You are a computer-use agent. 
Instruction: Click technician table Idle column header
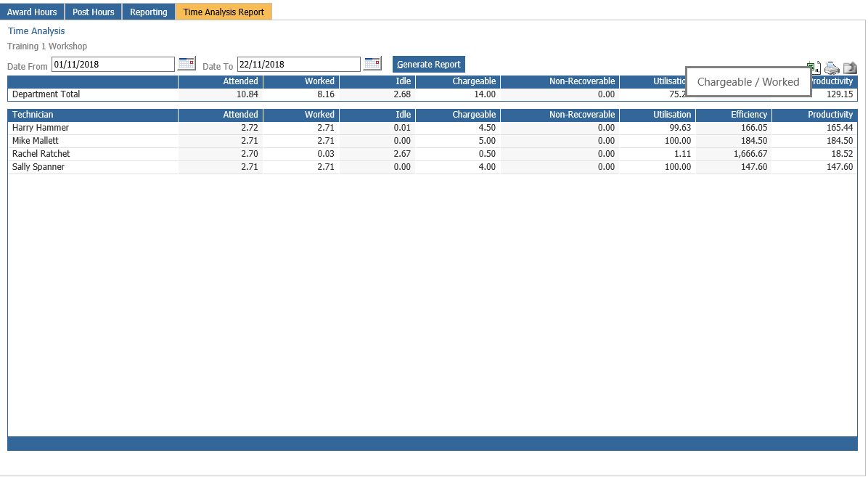377,115
